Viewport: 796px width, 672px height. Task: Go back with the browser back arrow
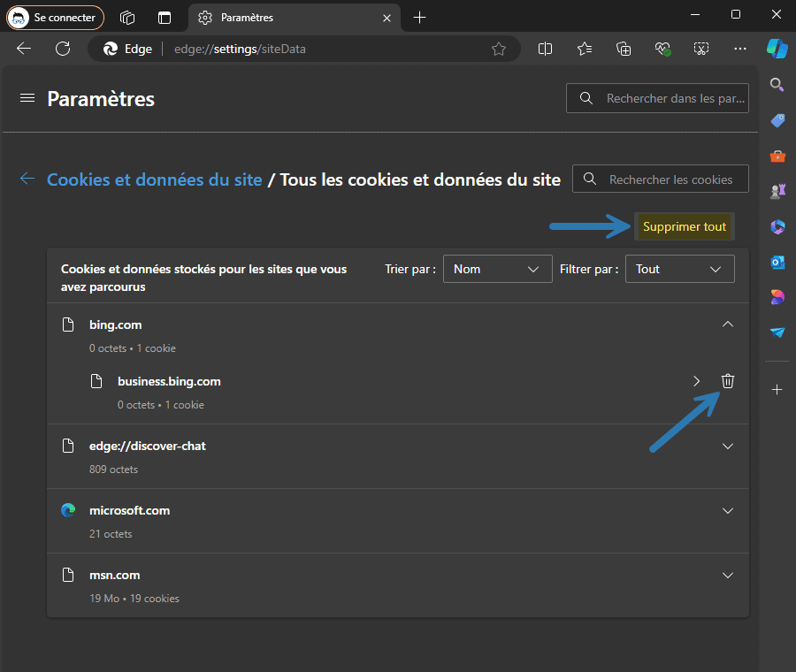pos(24,49)
